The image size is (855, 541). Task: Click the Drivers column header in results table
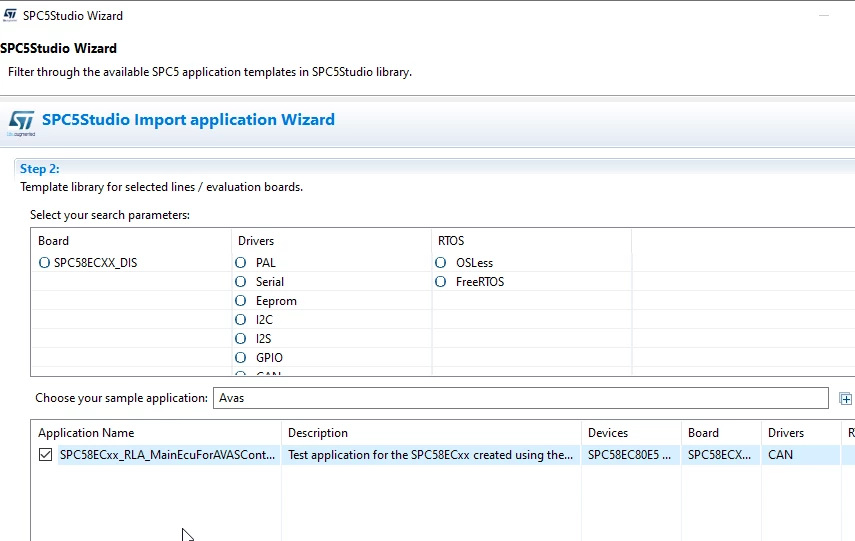click(786, 433)
